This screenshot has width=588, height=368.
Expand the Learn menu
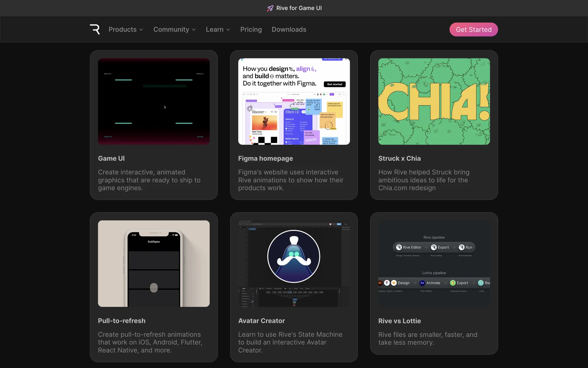(x=218, y=29)
